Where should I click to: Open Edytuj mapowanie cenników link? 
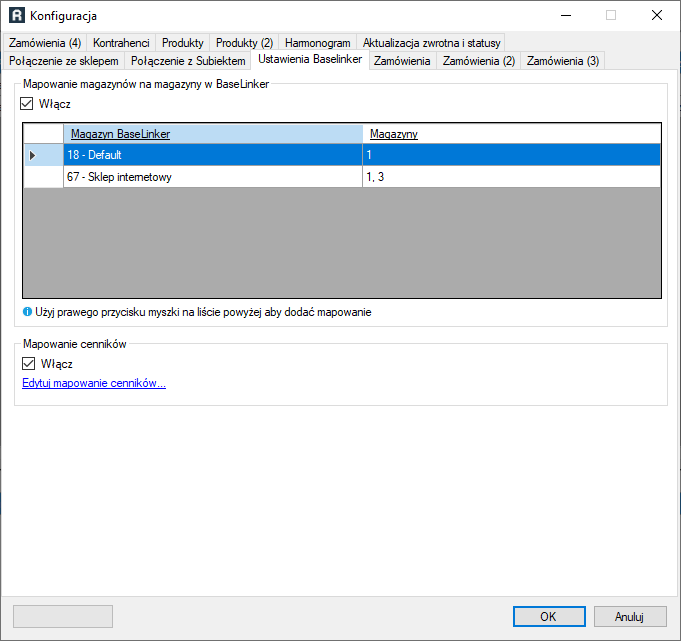click(x=94, y=383)
